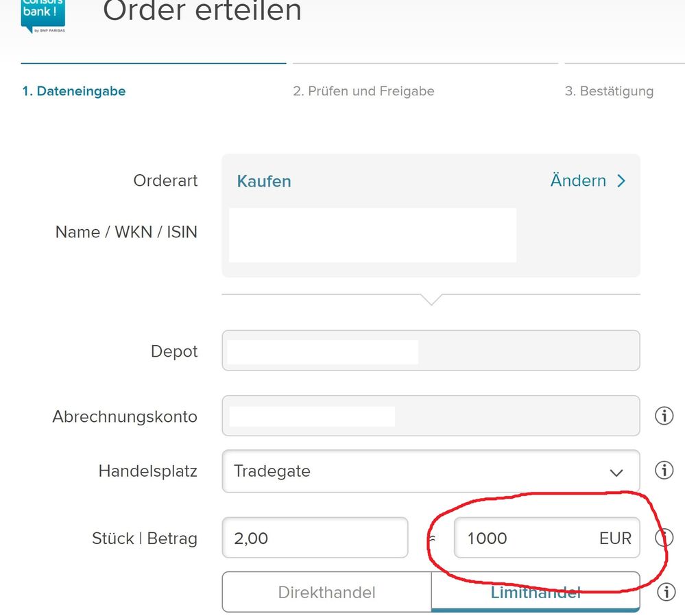This screenshot has height=616, width=685.
Task: Toggle the order type Kaufen
Action: pos(263,181)
